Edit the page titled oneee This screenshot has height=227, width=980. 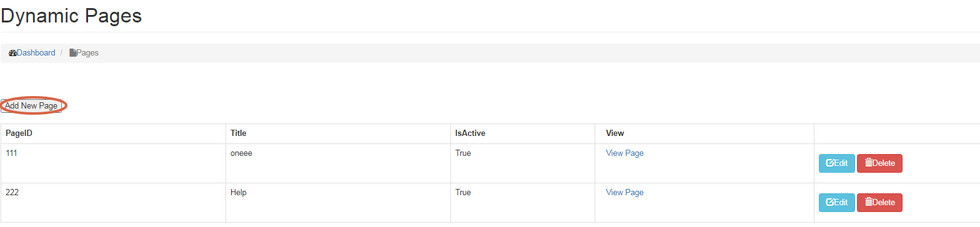pyautogui.click(x=836, y=163)
